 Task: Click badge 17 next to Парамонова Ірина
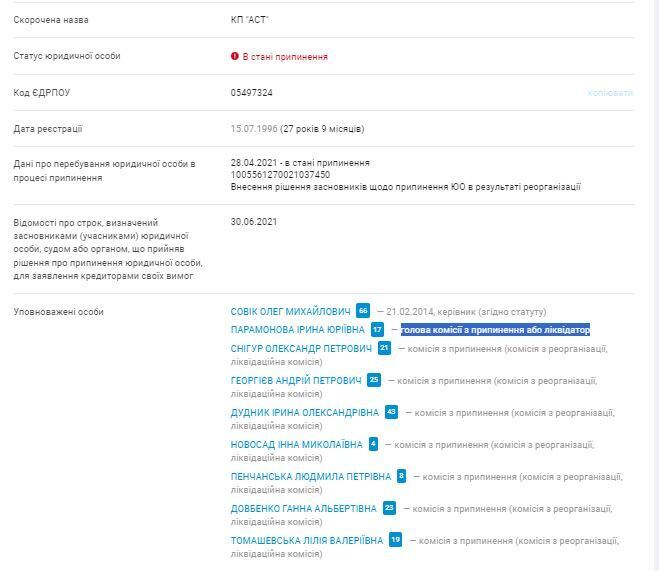(x=377, y=329)
